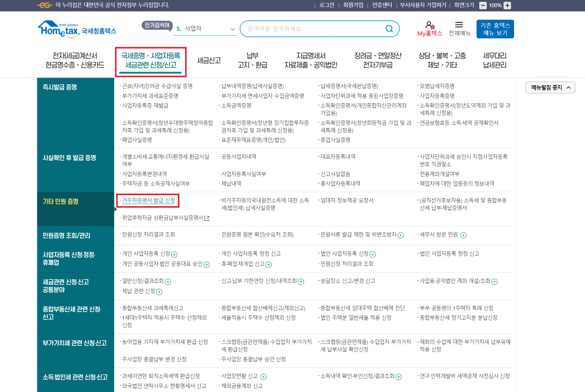Expand plus icon next to 개인 사업자등록 신청
The width and height of the screenshot is (585, 392).
pyautogui.click(x=174, y=254)
